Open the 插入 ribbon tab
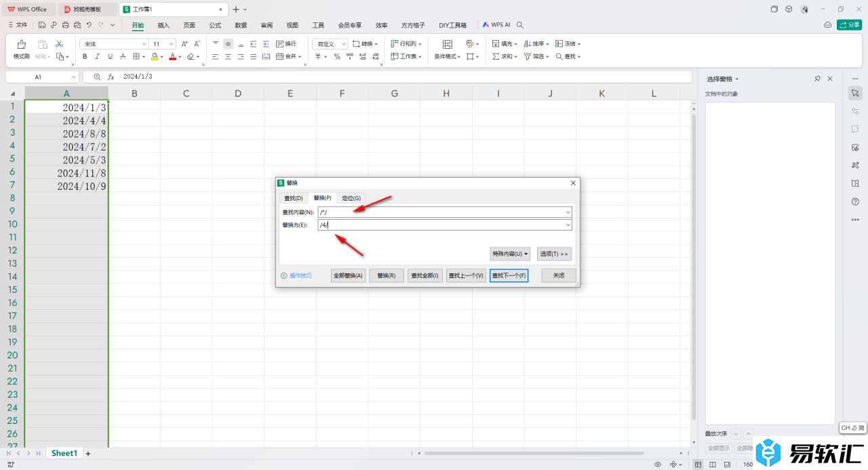The width and height of the screenshot is (868, 470). click(x=163, y=25)
